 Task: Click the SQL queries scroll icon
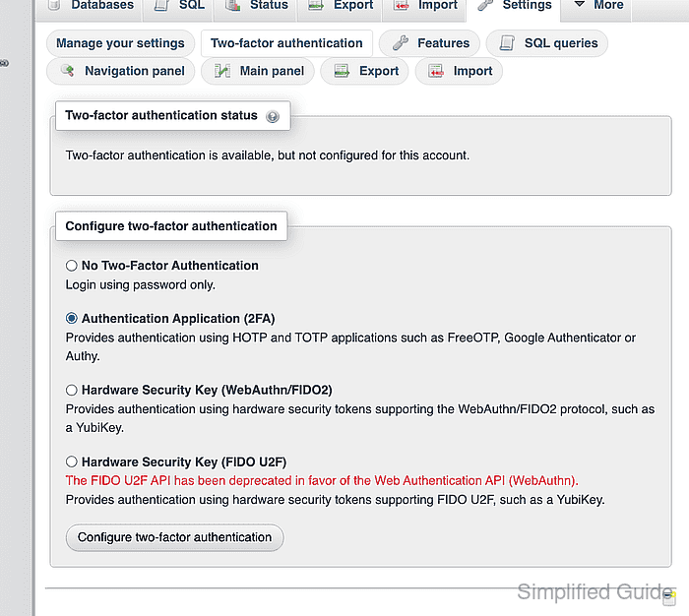pos(507,43)
